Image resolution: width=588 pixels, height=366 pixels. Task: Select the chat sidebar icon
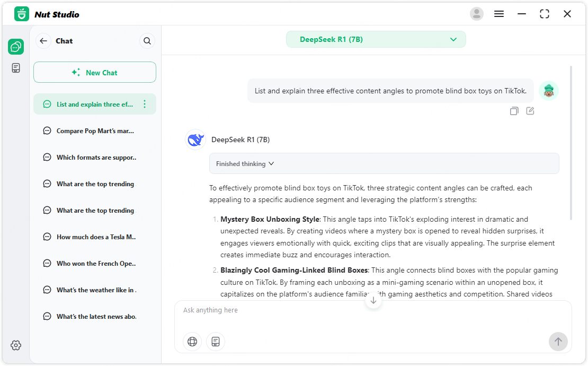click(16, 47)
